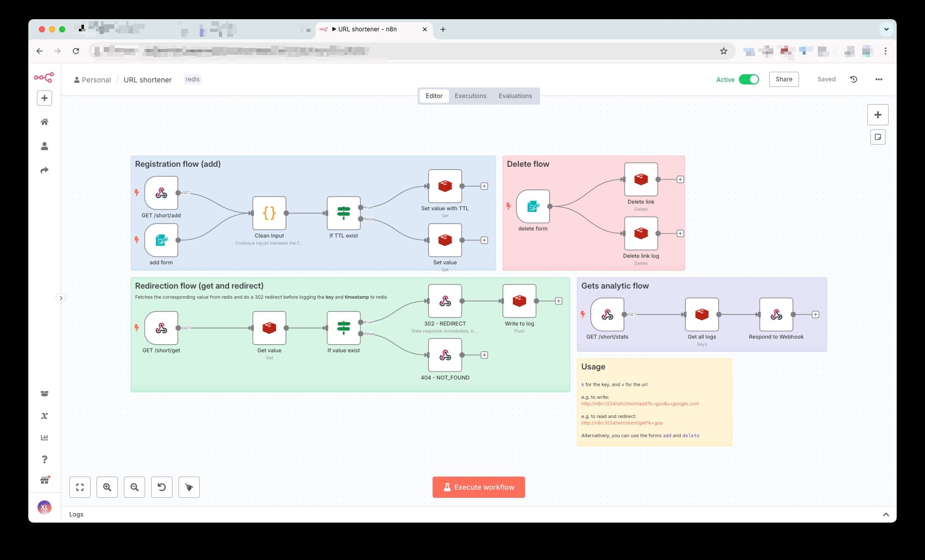Select the Write to log Redis node
Viewport: 925px width, 560px height.
(x=519, y=301)
